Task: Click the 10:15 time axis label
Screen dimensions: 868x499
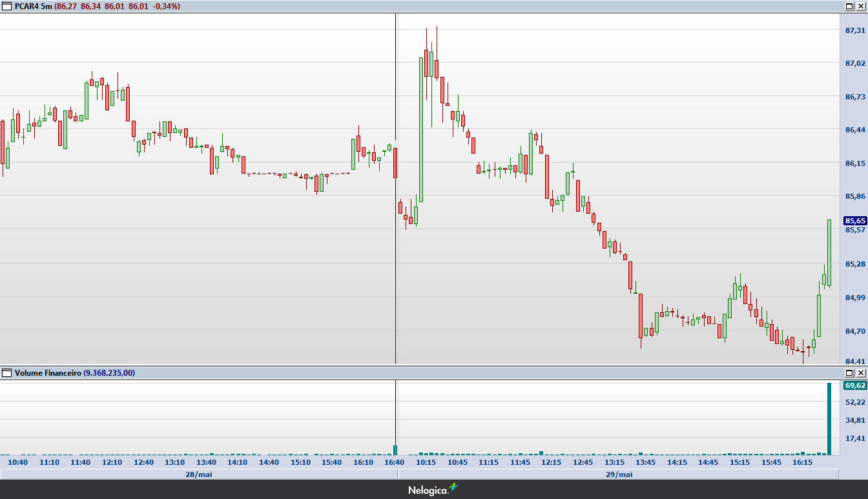Action: coord(426,462)
